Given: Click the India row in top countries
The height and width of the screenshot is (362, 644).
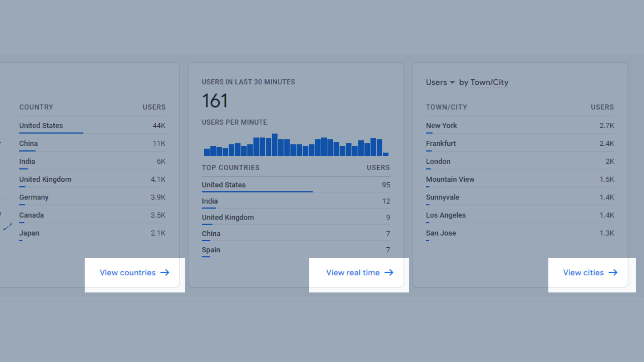Looking at the screenshot, I should (210, 201).
